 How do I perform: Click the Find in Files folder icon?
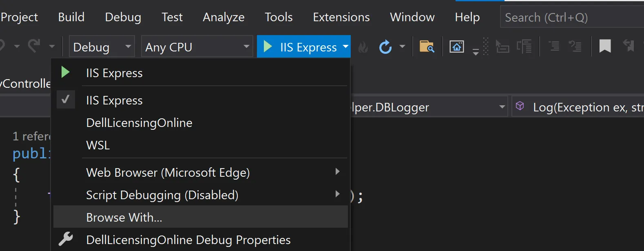click(x=427, y=47)
